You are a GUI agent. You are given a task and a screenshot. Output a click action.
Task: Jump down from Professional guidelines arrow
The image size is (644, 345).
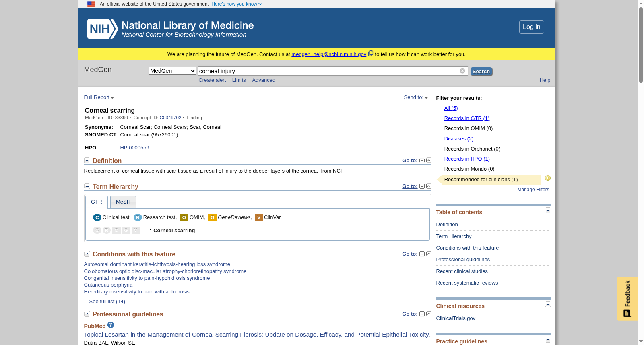(x=422, y=314)
